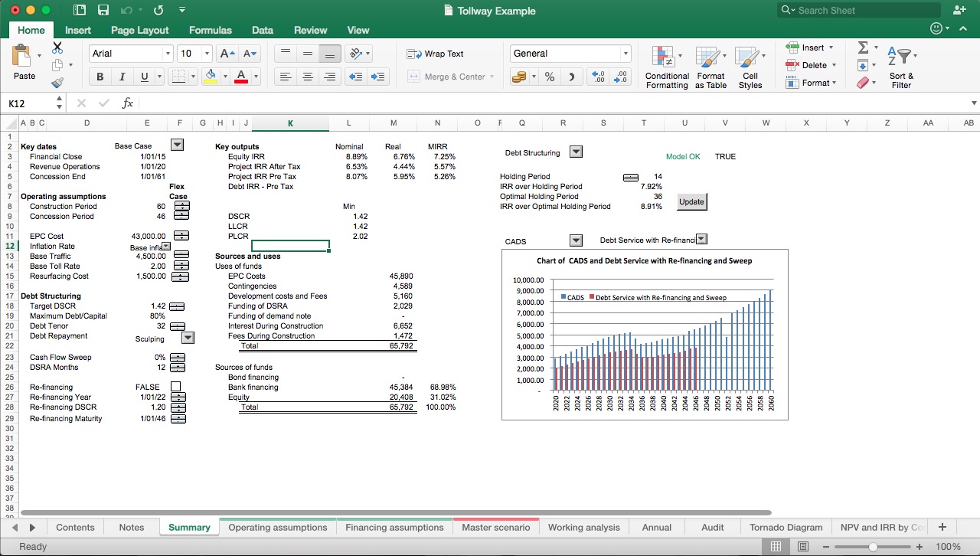Apply percent number style
Screen dimensions: 980x556
coord(548,77)
